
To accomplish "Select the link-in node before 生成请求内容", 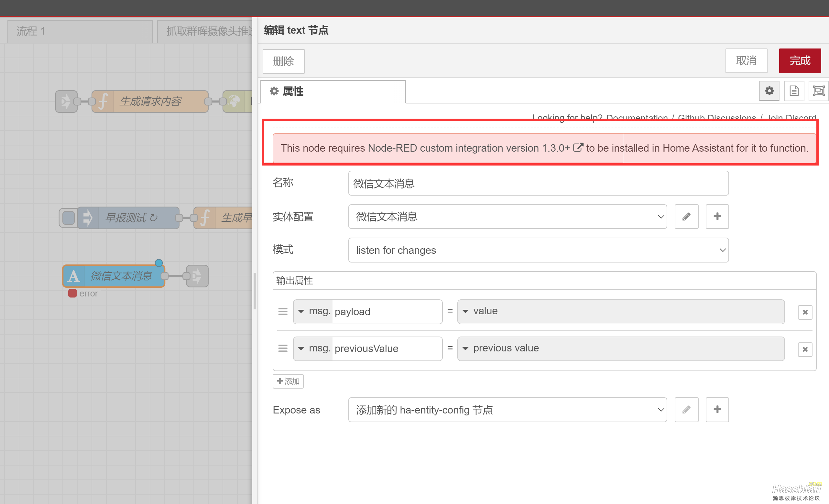I will 66,101.
